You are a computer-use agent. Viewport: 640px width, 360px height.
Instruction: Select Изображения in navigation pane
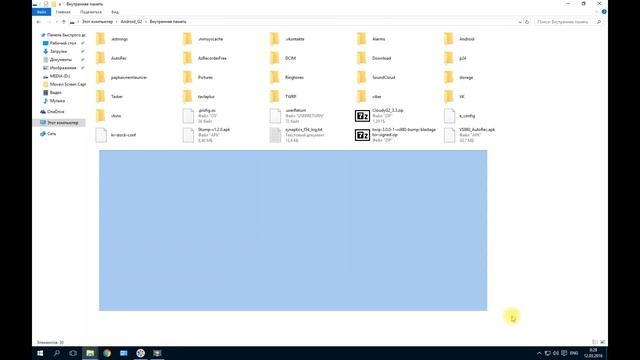[x=63, y=68]
